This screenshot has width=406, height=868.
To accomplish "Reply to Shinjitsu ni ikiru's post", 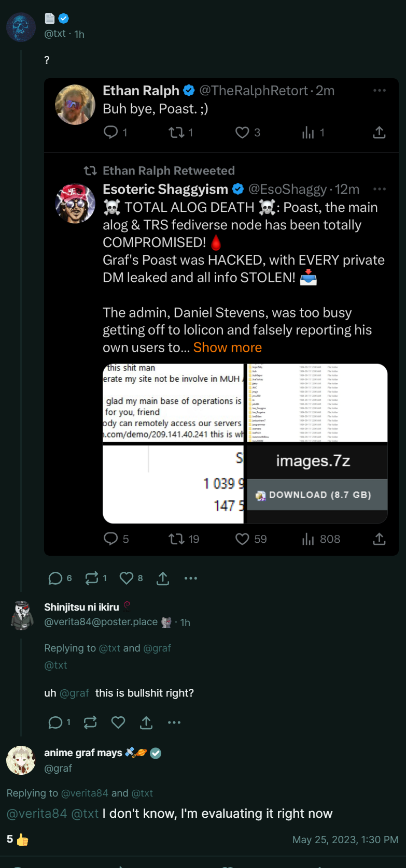I will pos(55,722).
